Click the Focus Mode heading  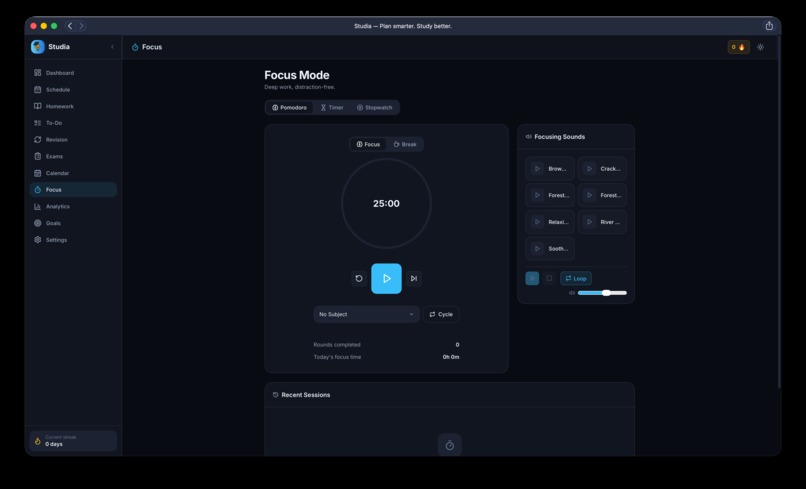297,75
